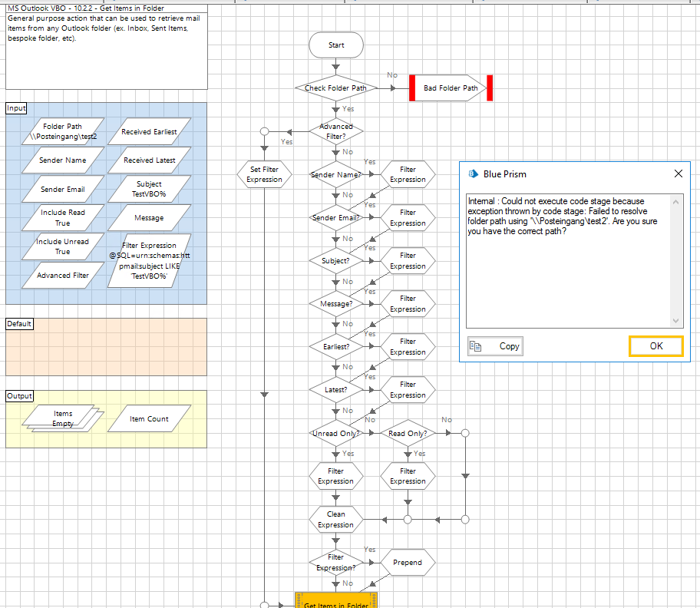Close the Blue Prism error dialog
Viewport: 700px width, 608px height.
pos(679,173)
